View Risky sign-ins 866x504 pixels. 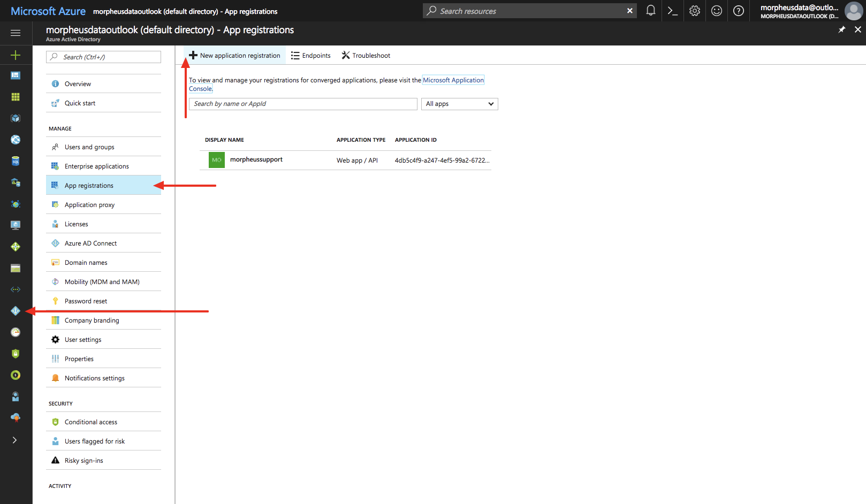tap(104, 461)
